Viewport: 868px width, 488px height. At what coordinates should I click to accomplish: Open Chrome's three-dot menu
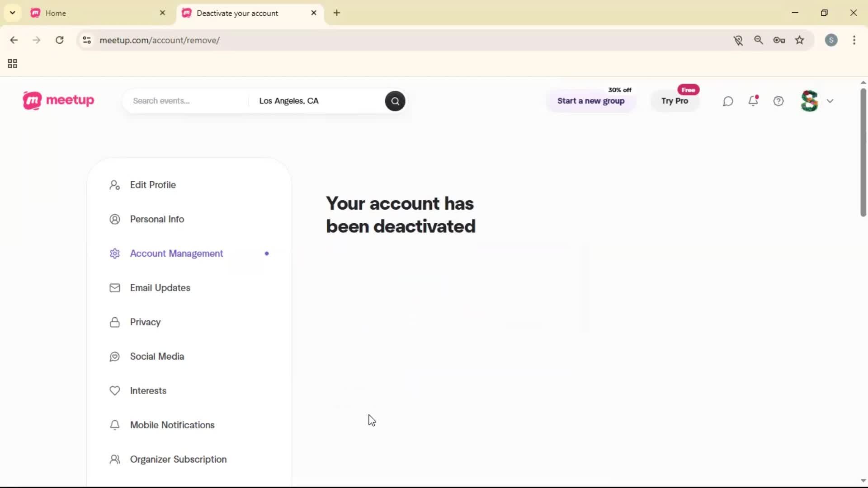pos(854,40)
